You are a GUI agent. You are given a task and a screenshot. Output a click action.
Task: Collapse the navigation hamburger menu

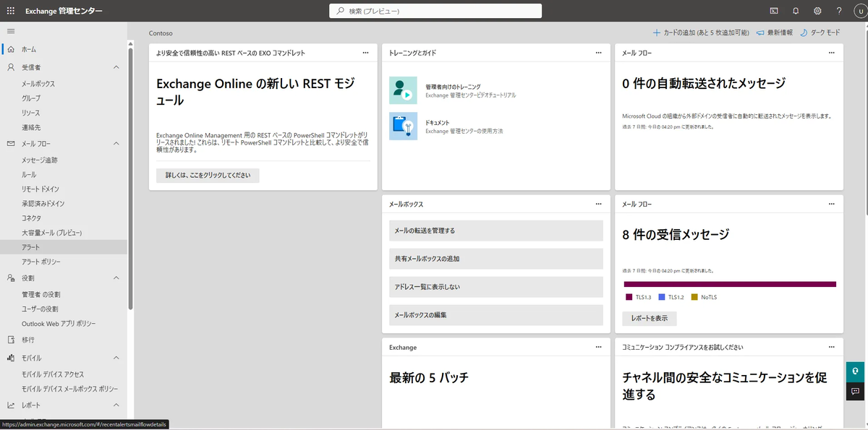tap(10, 30)
